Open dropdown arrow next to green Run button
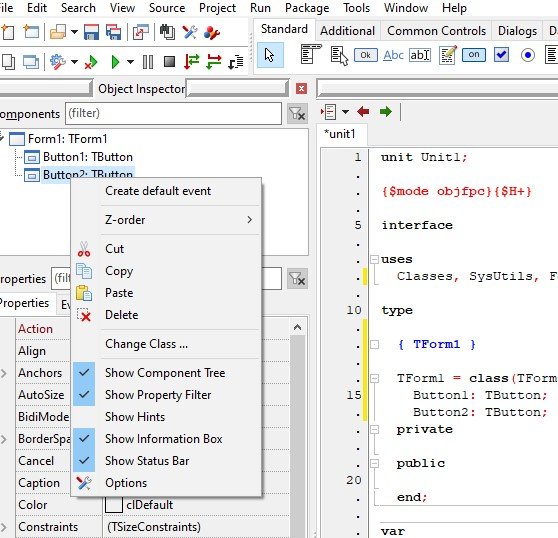Image resolution: width=558 pixels, height=538 pixels. click(130, 62)
